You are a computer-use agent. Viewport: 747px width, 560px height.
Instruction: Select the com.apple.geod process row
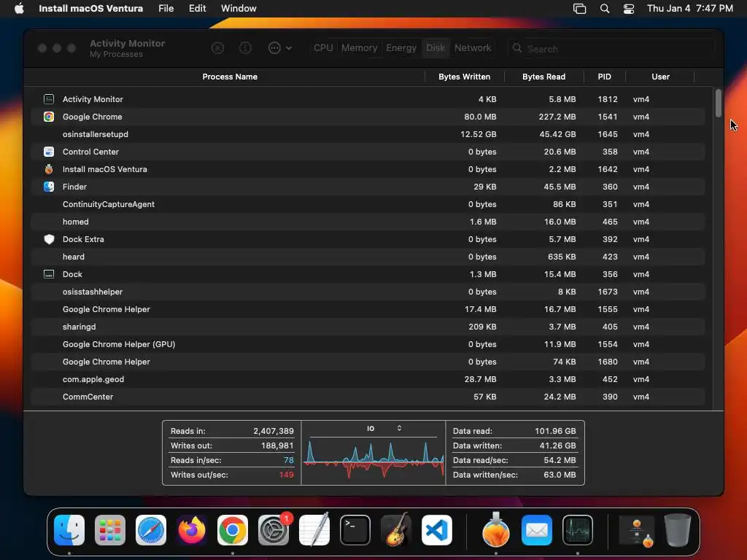pos(368,379)
